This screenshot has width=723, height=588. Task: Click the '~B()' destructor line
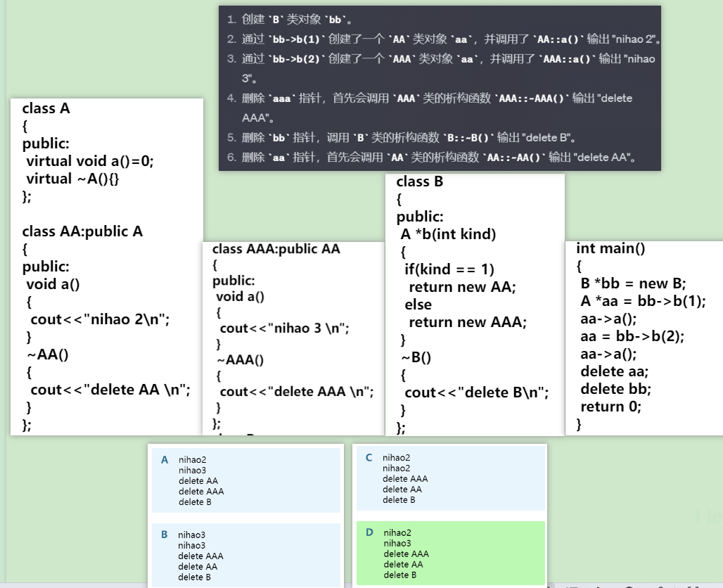[x=416, y=357]
